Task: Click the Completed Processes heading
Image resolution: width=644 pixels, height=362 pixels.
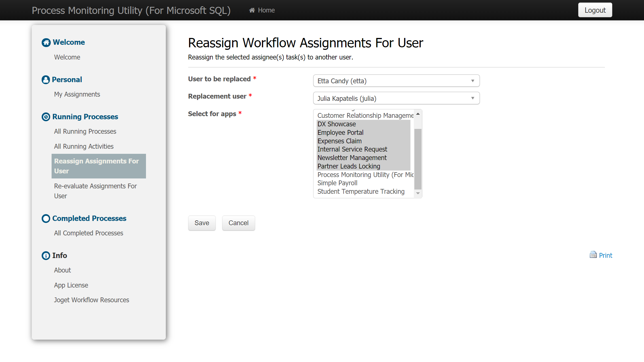Action: pyautogui.click(x=89, y=218)
